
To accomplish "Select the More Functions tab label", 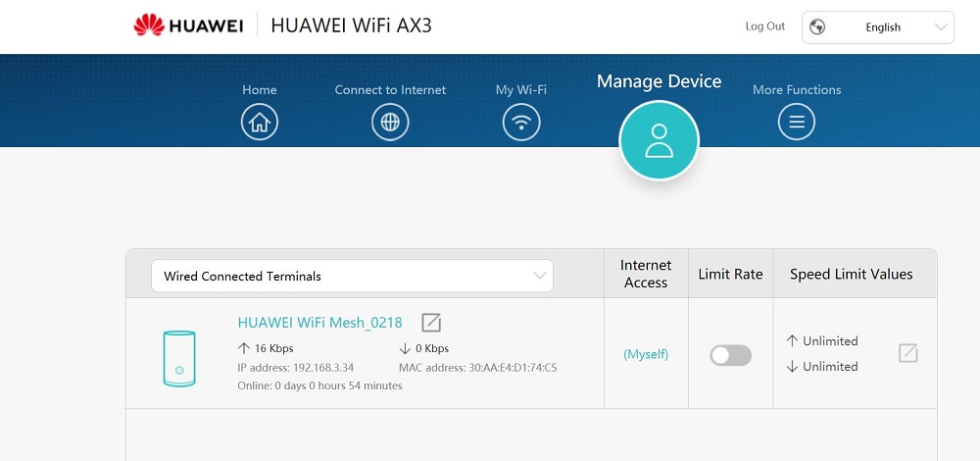I will point(796,90).
